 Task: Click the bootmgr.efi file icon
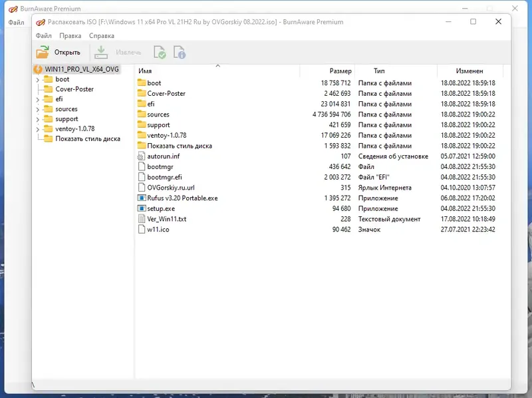(142, 177)
